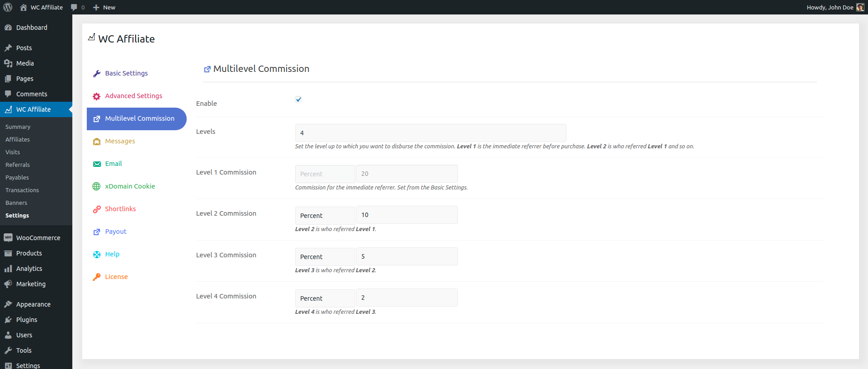The image size is (868, 369).
Task: Click the Media icon in sidebar
Action: tap(8, 63)
